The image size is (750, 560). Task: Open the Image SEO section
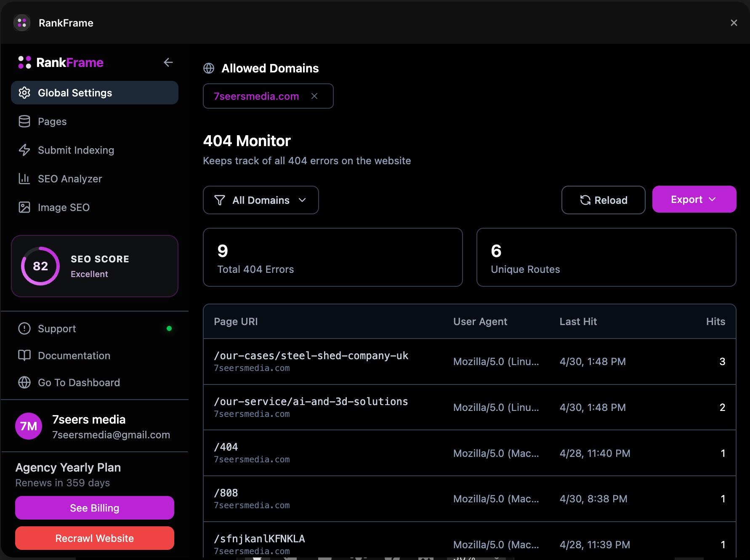(x=64, y=207)
